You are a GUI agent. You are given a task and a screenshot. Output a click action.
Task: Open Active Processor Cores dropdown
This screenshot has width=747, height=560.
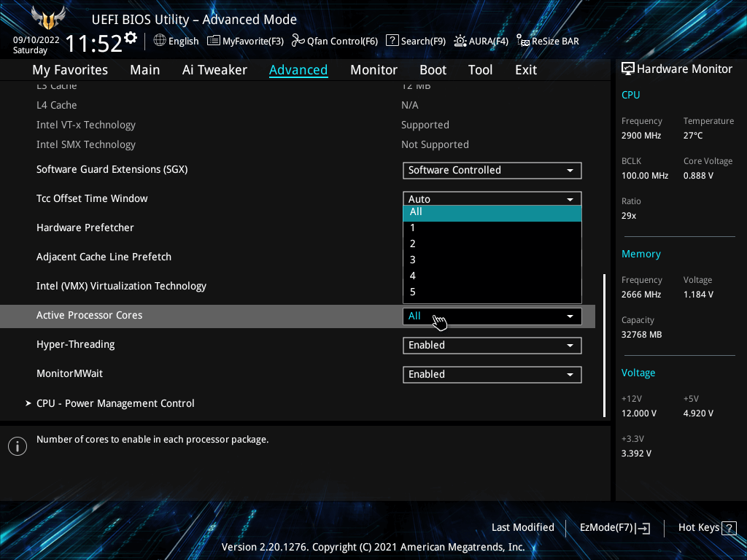click(492, 316)
